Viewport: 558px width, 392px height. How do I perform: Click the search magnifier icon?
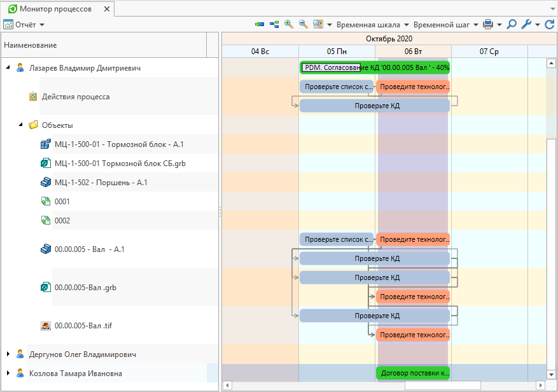click(x=512, y=24)
